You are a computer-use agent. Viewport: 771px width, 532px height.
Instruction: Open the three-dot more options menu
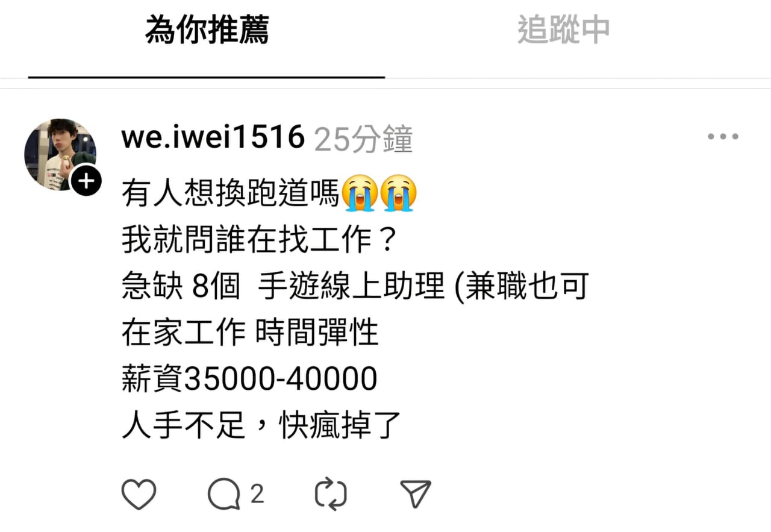point(723,137)
